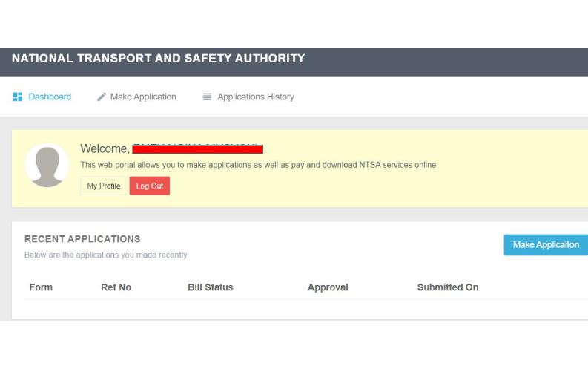Click the blue Make Applicaiton button

(x=546, y=245)
